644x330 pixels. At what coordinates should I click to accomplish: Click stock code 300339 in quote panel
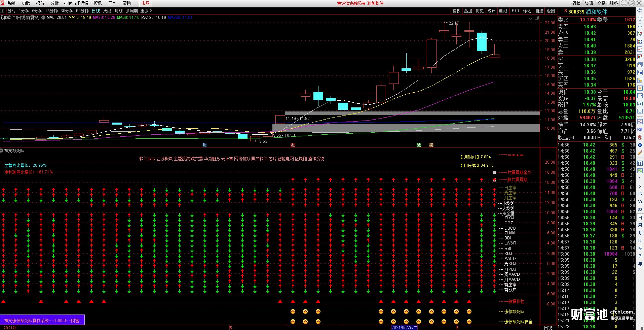tap(576, 12)
